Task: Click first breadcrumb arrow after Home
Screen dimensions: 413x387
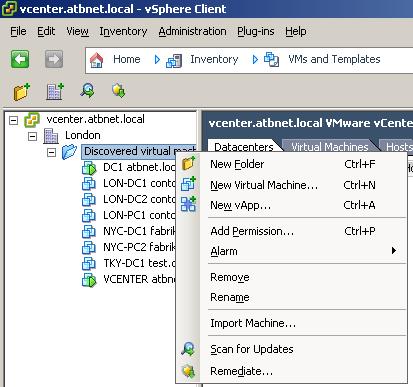Action: (x=157, y=60)
